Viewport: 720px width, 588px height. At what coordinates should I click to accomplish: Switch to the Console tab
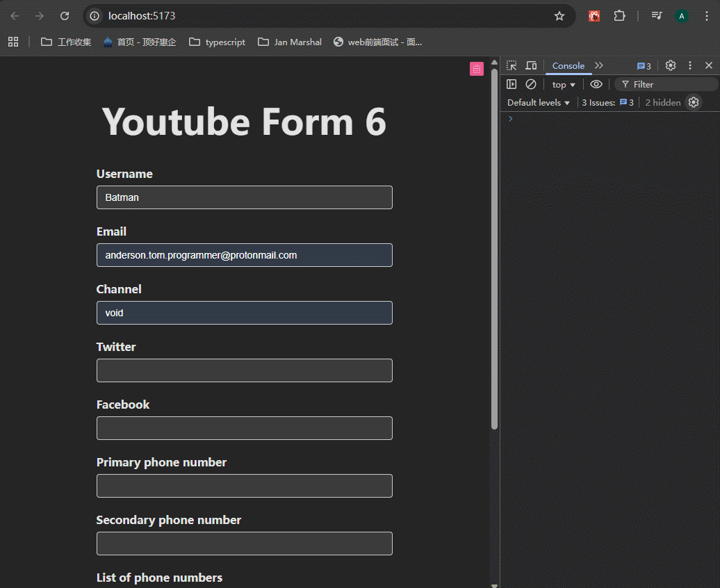pyautogui.click(x=568, y=65)
